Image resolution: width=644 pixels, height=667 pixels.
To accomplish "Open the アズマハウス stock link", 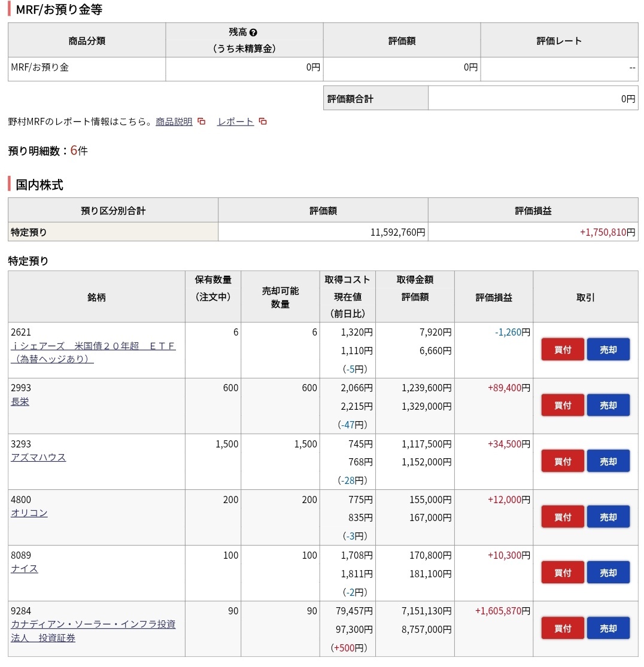I will pyautogui.click(x=38, y=458).
